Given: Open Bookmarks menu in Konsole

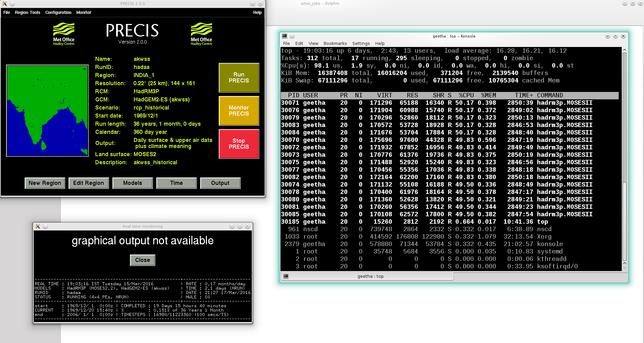Looking at the screenshot, I should [335, 44].
